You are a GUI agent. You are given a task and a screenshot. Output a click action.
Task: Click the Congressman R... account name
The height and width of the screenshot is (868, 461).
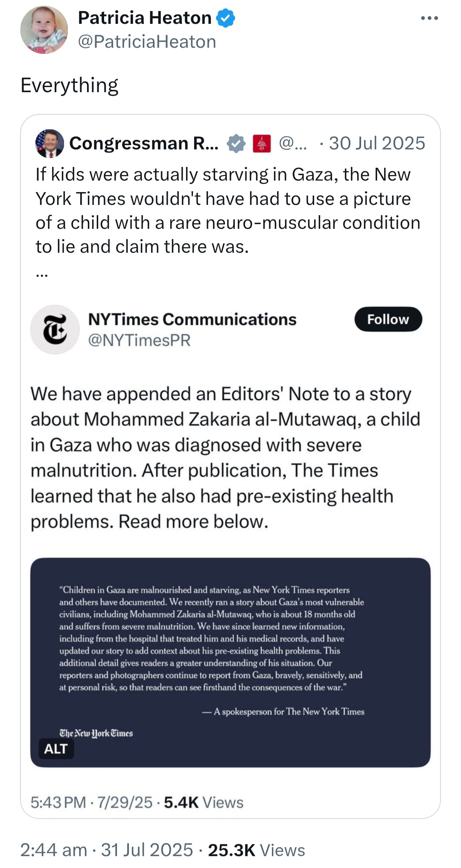[x=144, y=143]
